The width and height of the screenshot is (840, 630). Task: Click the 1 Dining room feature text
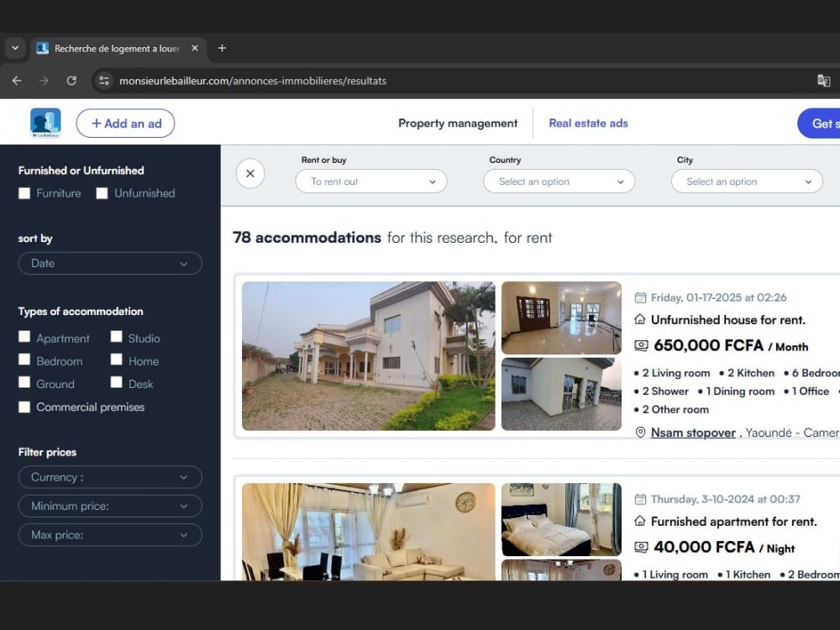pyautogui.click(x=740, y=391)
